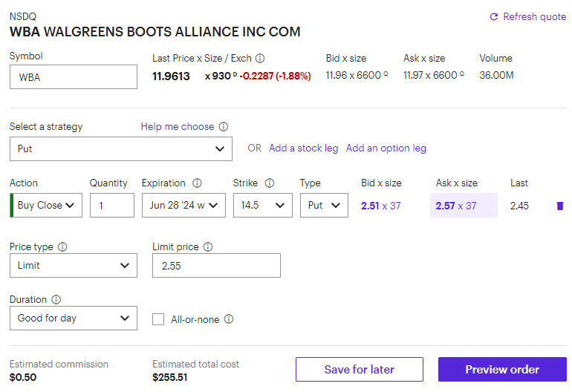Click the Duration info icon
This screenshot has height=392, width=572.
point(56,300)
